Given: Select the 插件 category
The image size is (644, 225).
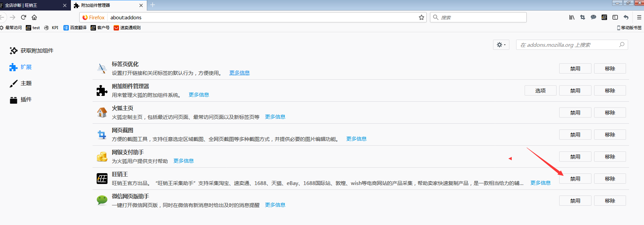Looking at the screenshot, I should coord(21,100).
